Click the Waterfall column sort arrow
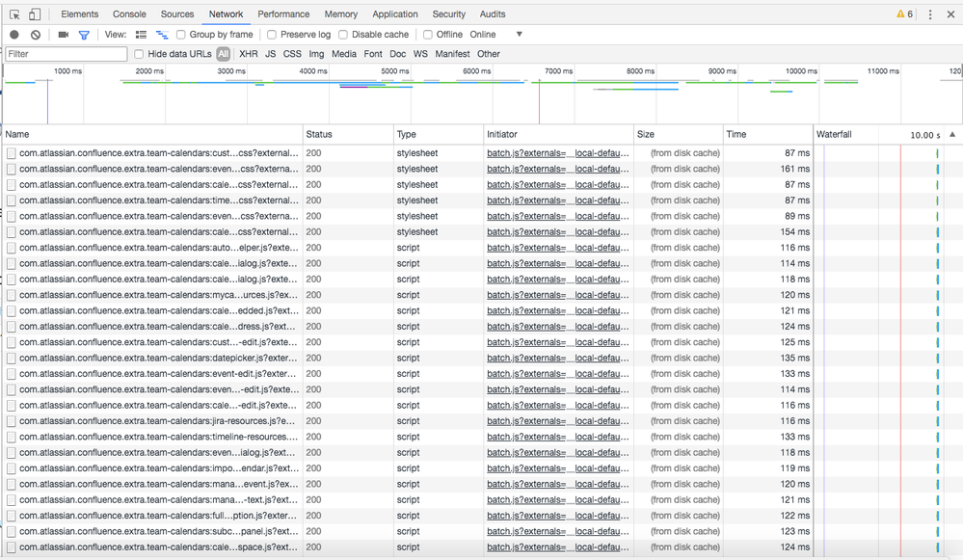The width and height of the screenshot is (963, 560). [952, 135]
